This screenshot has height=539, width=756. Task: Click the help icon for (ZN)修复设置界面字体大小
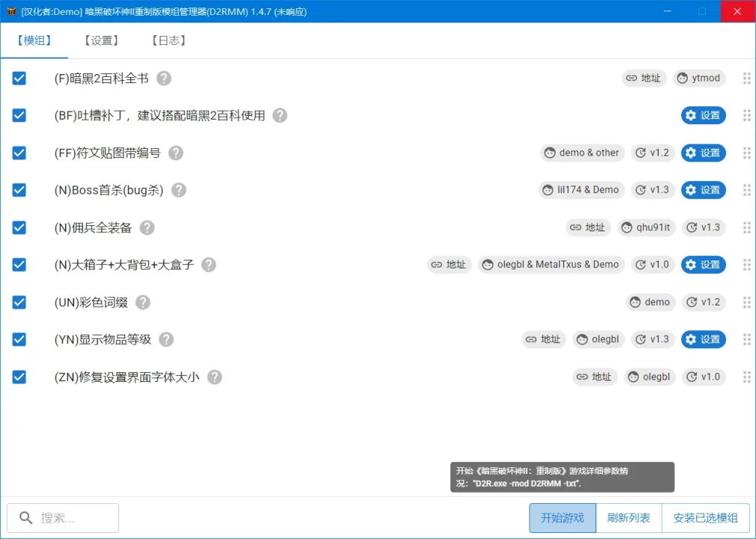(x=214, y=377)
